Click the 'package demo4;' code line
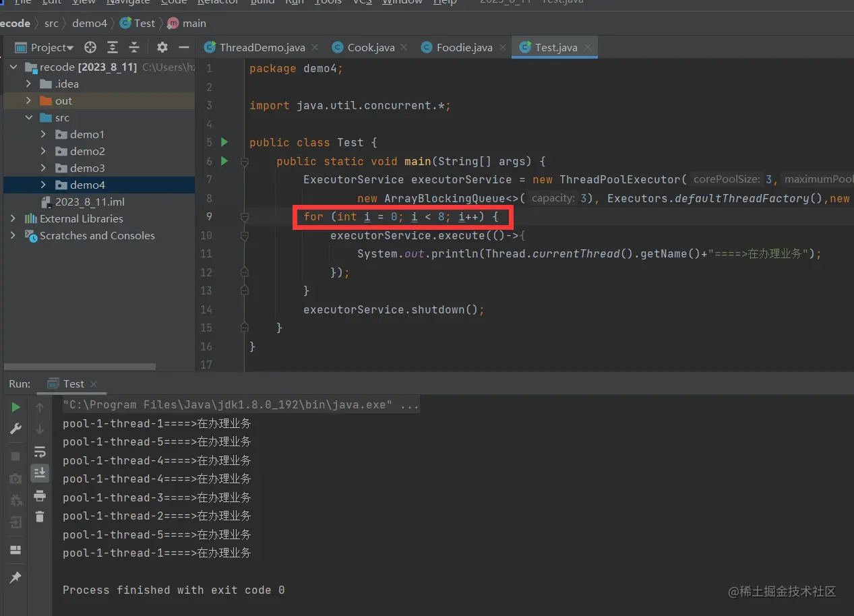The width and height of the screenshot is (854, 616). click(296, 69)
